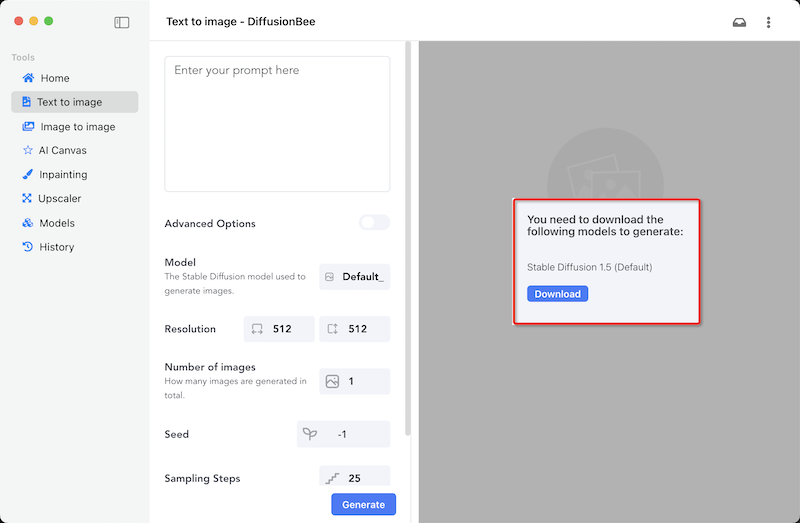This screenshot has width=800, height=523.
Task: Click the History clock icon
Action: (x=28, y=246)
